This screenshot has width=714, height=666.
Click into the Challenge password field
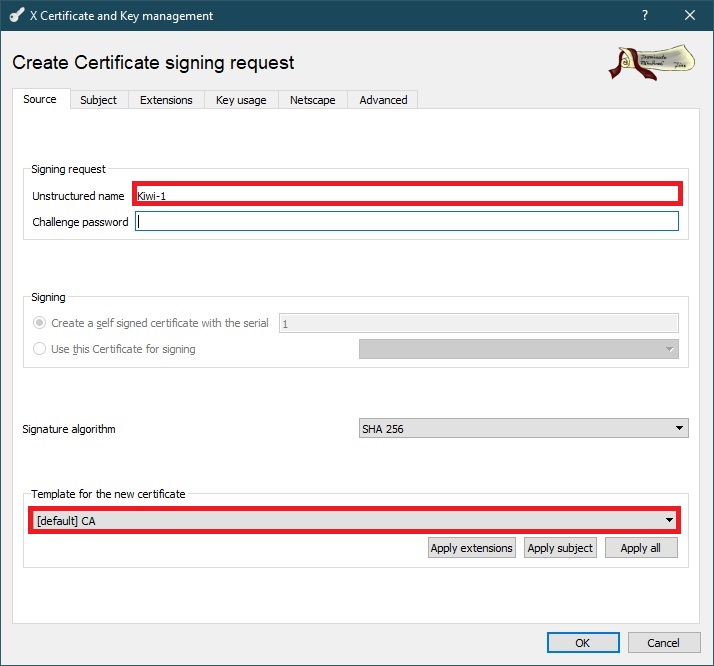[407, 222]
